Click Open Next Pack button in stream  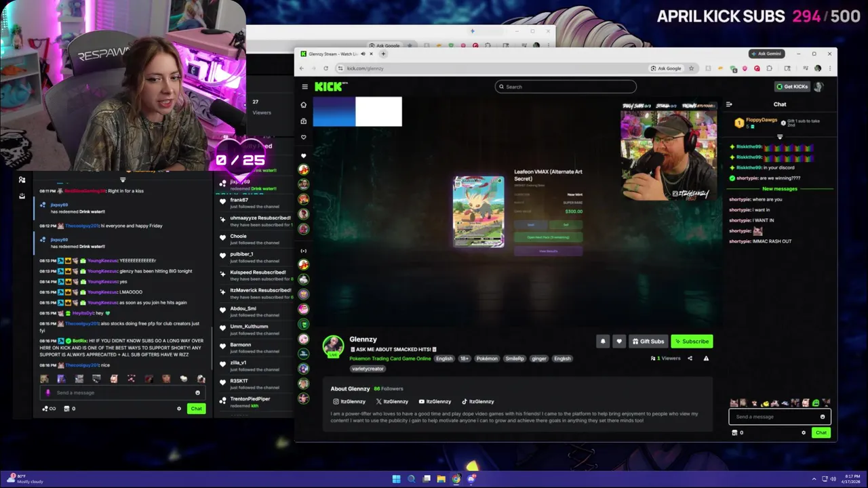(548, 237)
